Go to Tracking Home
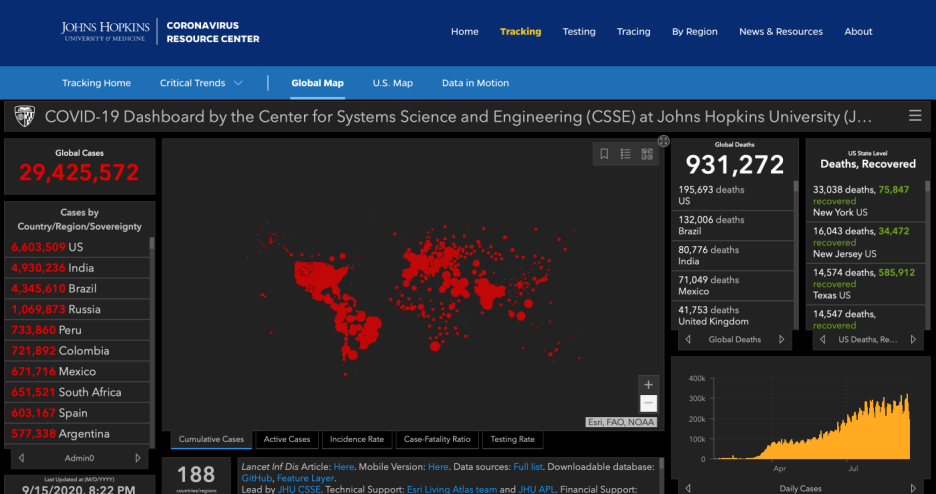 click(x=96, y=83)
